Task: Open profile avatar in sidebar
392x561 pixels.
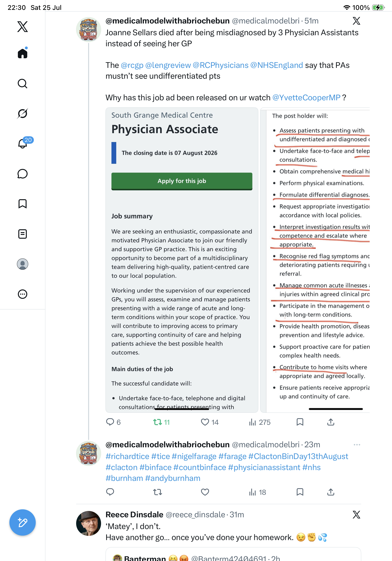Action: [23, 264]
